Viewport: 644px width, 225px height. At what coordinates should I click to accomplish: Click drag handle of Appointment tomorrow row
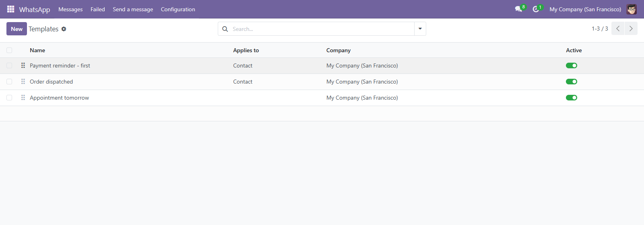click(x=23, y=98)
